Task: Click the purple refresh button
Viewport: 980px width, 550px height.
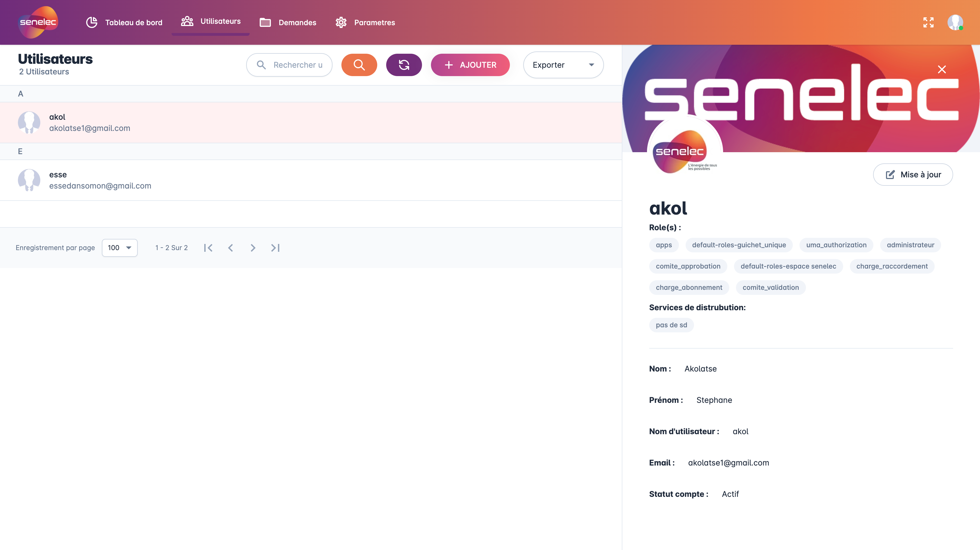Action: click(x=404, y=65)
